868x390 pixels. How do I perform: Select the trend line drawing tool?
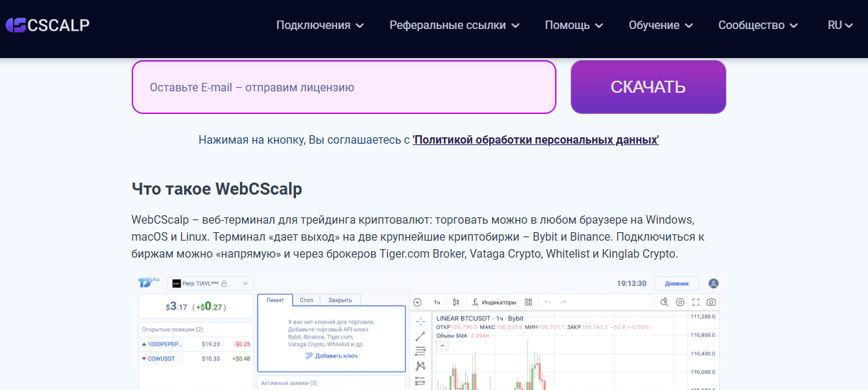[x=420, y=336]
